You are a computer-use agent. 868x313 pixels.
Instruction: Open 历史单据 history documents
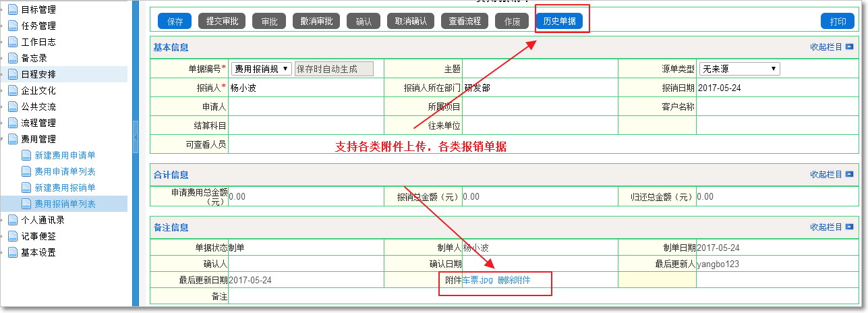click(559, 21)
